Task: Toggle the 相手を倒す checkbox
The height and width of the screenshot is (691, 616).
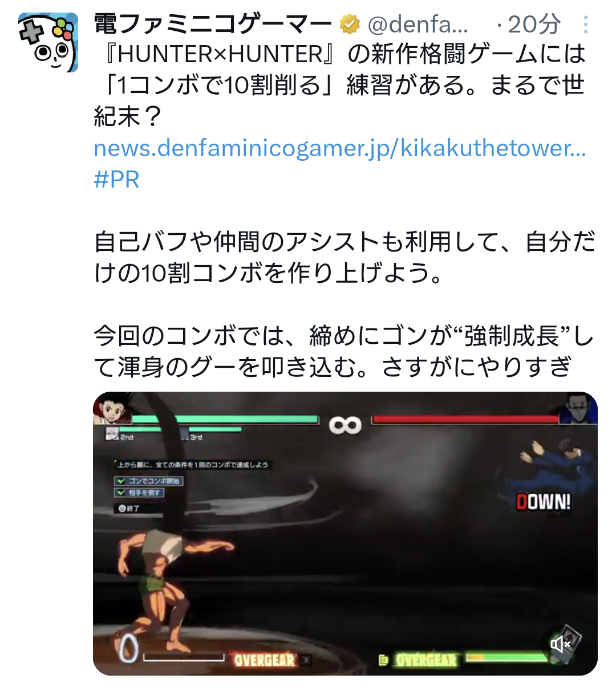Action: coord(121,492)
